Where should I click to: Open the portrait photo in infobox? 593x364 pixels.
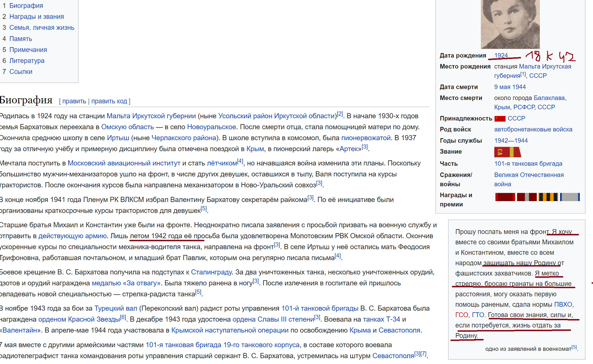[x=510, y=24]
